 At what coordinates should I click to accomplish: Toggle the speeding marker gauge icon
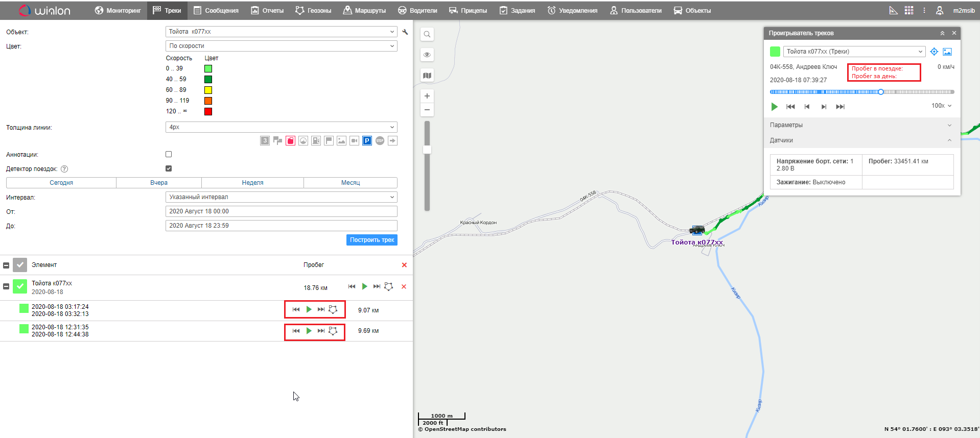tap(303, 141)
